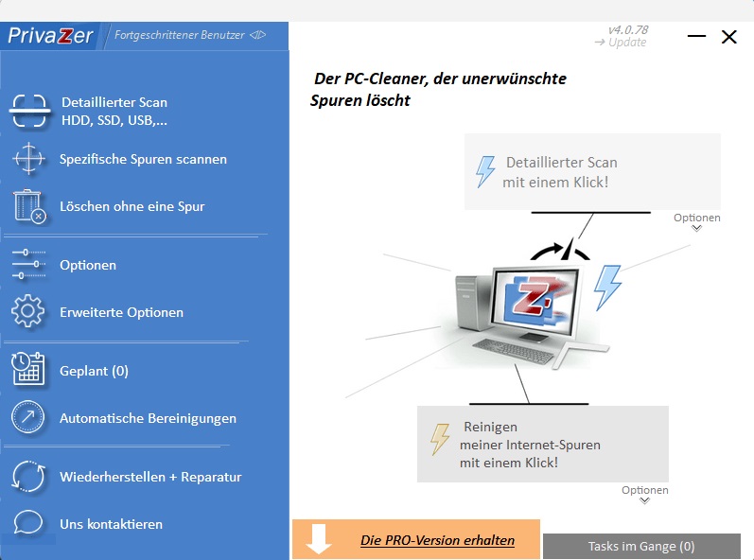Click the speech bubble contact icon
This screenshot has height=560, width=754.
click(28, 524)
